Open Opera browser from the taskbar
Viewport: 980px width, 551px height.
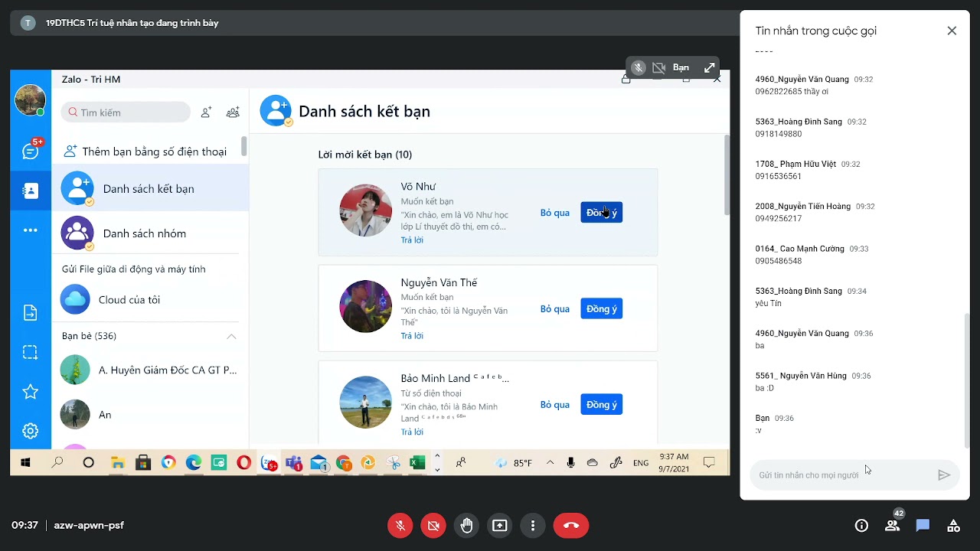pyautogui.click(x=244, y=463)
